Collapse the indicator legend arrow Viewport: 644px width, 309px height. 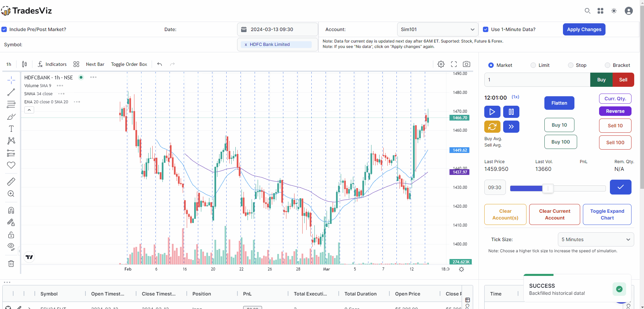(29, 110)
